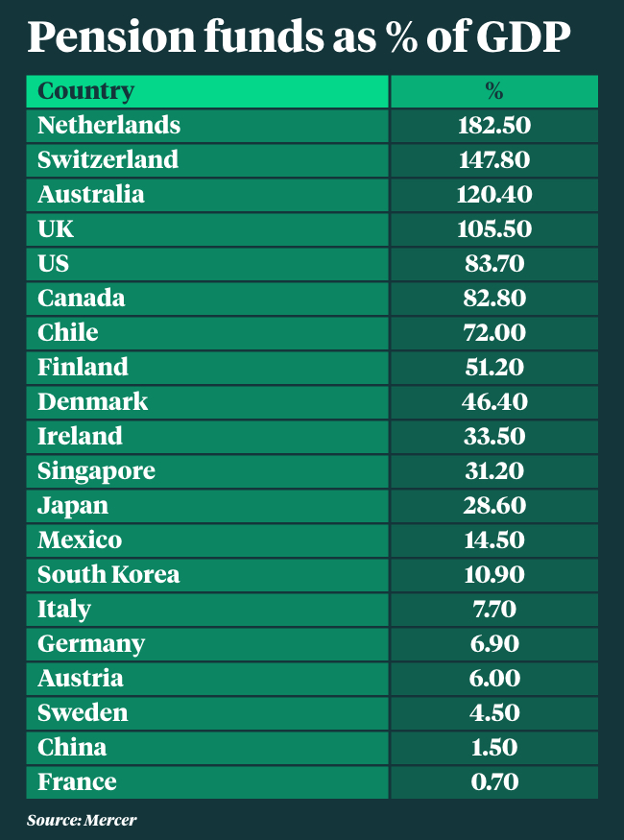Screen dimensions: 624x840
Task: Click Canada's 82.80 value
Action: click(493, 298)
